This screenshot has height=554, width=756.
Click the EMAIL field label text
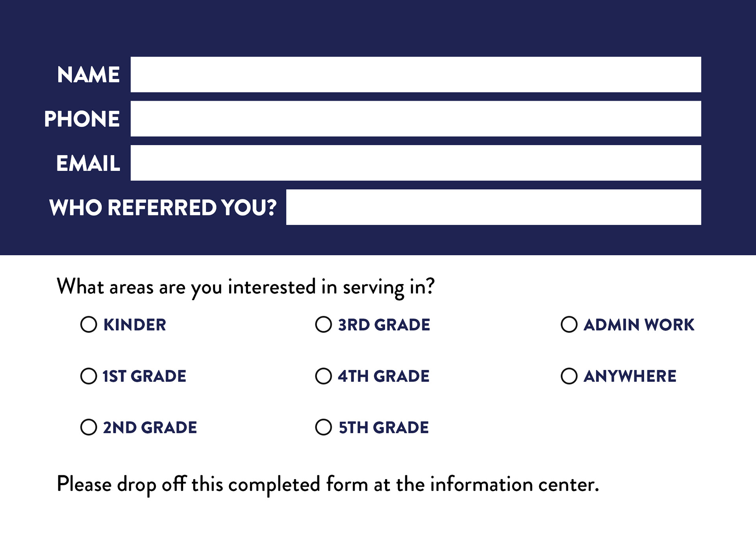point(88,163)
